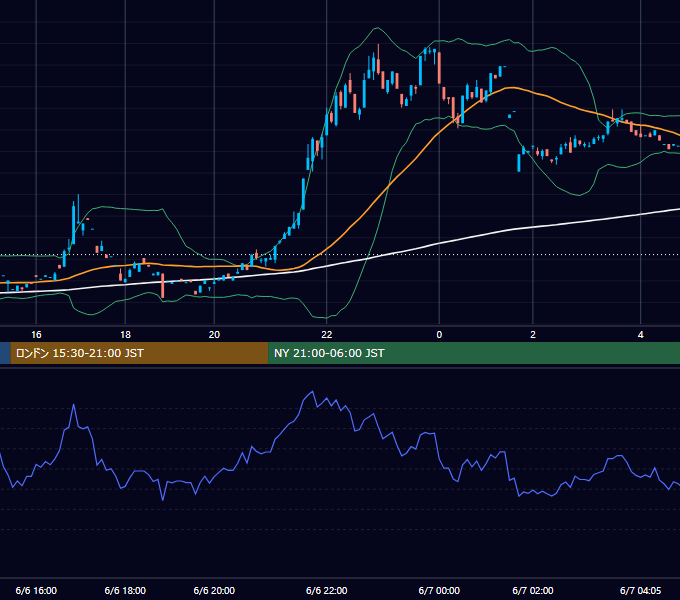Image resolution: width=680 pixels, height=600 pixels.
Task: Select the NY 21:00-06:00 JST session bar
Action: pos(474,353)
